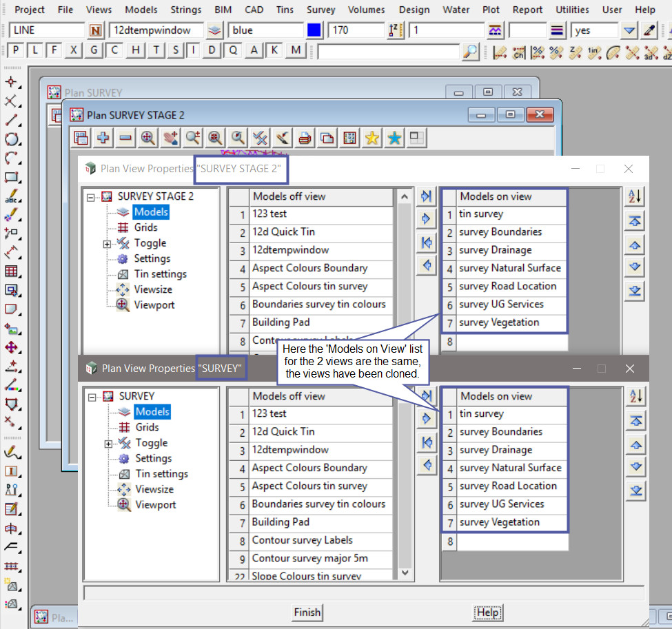672x629 pixels.
Task: Open the Utilities menu
Action: (x=572, y=10)
